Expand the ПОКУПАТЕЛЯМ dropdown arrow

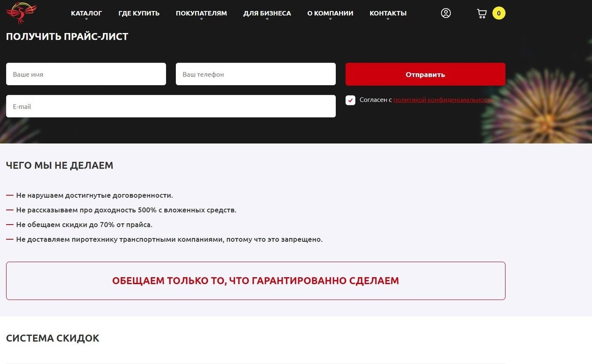point(201,19)
